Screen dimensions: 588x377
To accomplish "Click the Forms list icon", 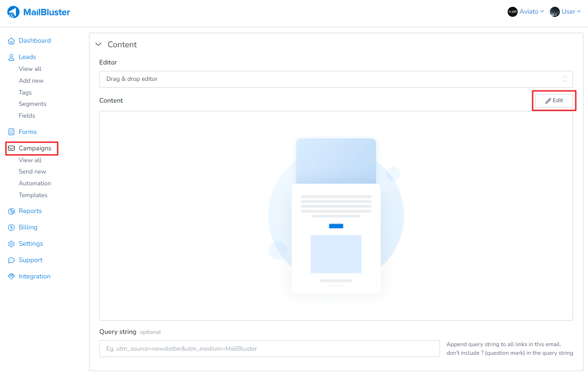I will pyautogui.click(x=11, y=132).
